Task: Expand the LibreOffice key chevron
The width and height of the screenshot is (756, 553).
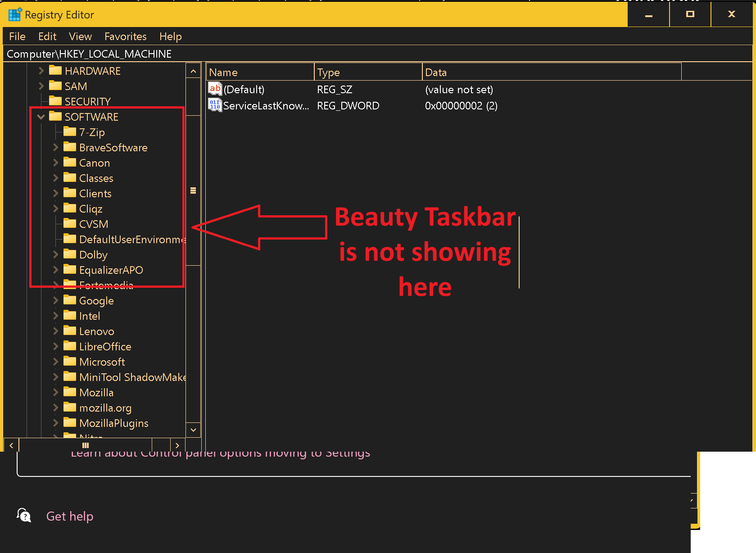Action: 55,346
